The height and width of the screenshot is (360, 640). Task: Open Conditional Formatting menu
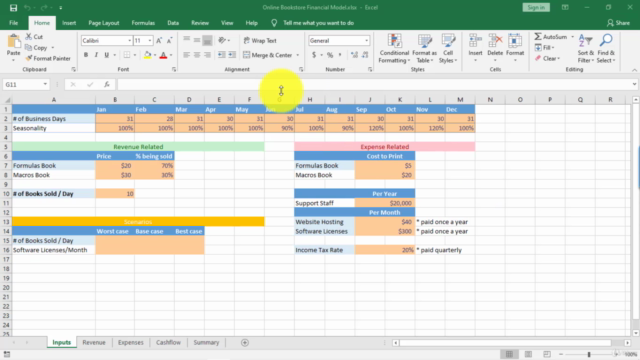click(x=394, y=49)
